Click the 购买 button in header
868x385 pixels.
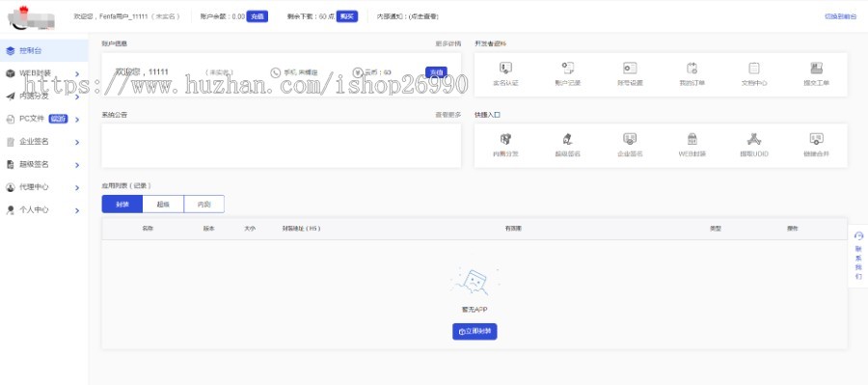pyautogui.click(x=347, y=16)
